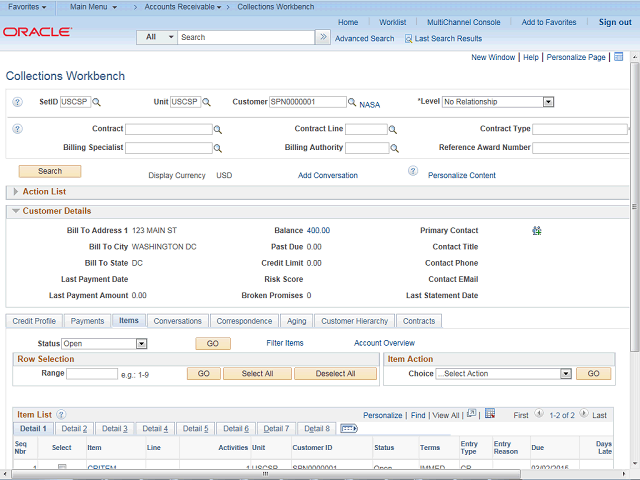Download the Item List to spreadsheet icon
640x480 pixels.
(x=488, y=414)
